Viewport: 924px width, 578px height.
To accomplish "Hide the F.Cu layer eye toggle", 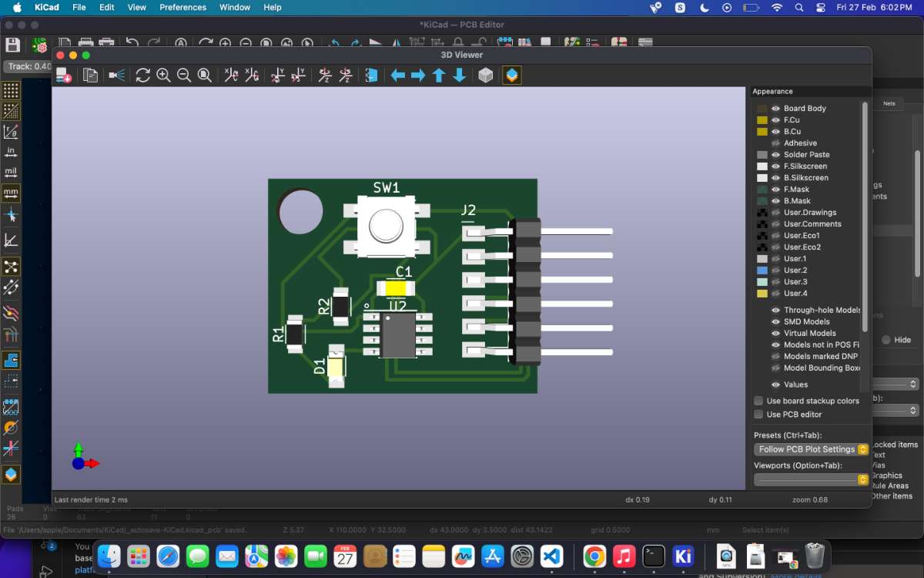I will (x=776, y=120).
